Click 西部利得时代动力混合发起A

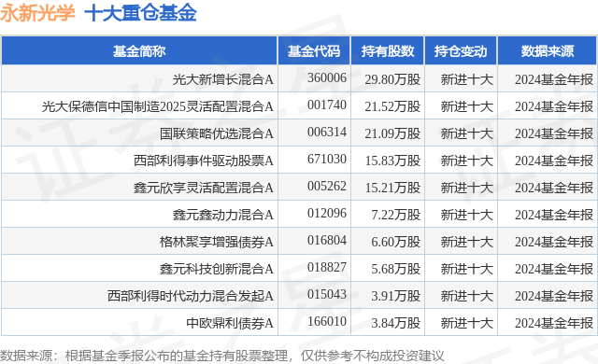pyautogui.click(x=191, y=296)
